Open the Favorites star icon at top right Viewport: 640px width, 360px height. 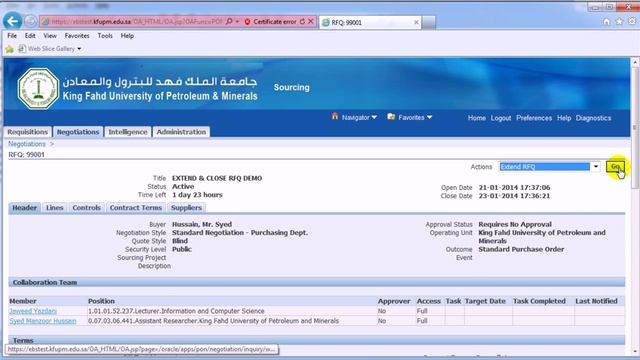pyautogui.click(x=619, y=21)
